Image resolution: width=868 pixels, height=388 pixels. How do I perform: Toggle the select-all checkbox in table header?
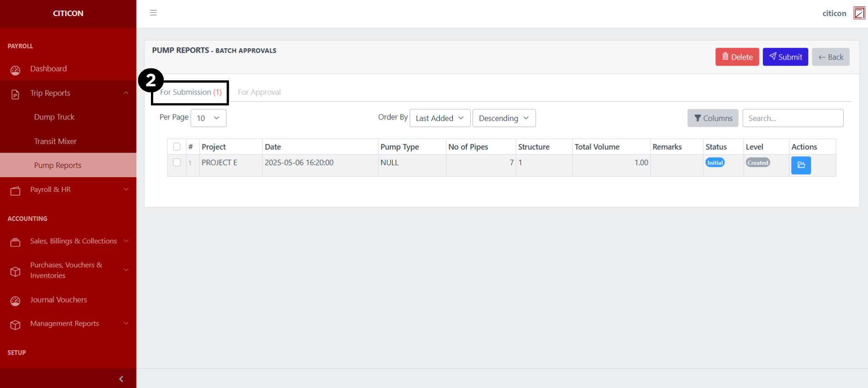coord(177,147)
